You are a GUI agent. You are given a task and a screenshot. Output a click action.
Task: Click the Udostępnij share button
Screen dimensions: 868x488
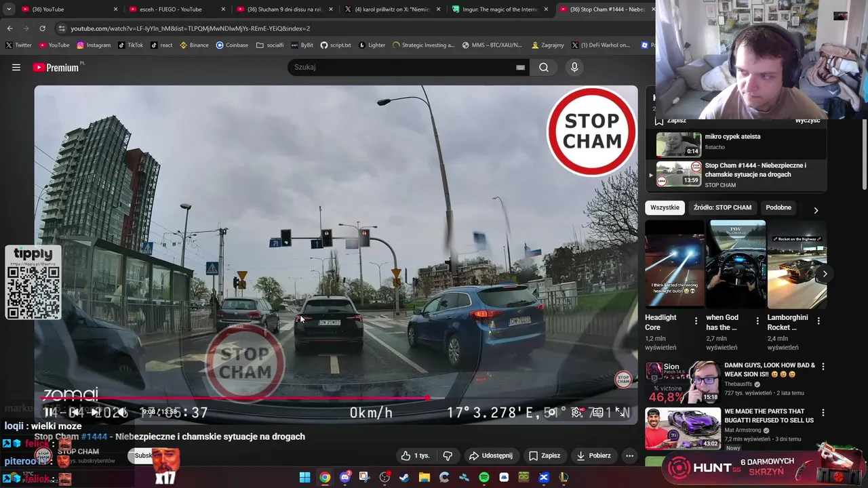click(490, 455)
